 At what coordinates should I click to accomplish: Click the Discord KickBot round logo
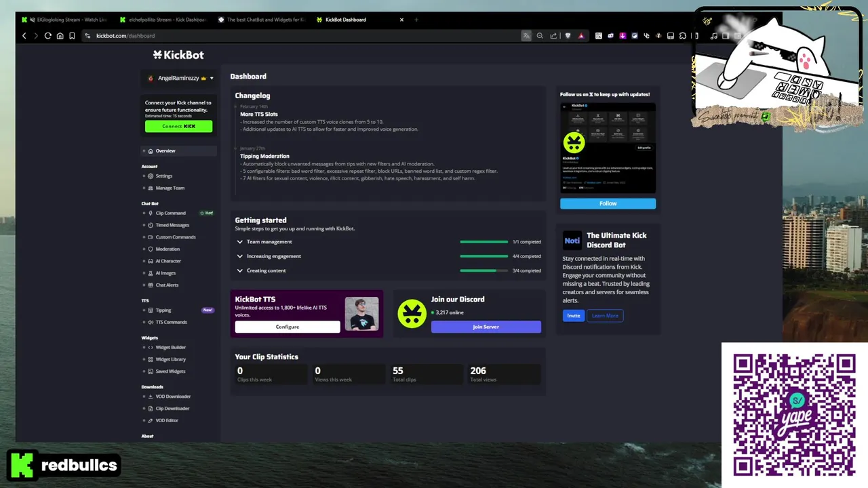point(412,314)
